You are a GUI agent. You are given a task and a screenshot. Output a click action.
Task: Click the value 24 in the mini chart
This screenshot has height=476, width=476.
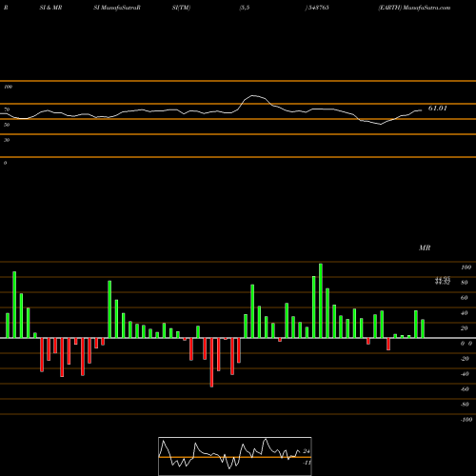[307, 451]
